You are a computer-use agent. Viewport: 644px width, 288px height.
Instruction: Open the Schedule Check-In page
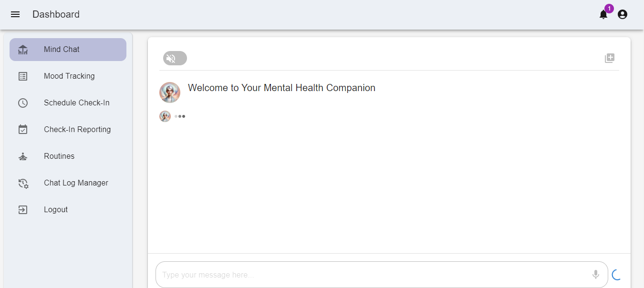(76, 103)
